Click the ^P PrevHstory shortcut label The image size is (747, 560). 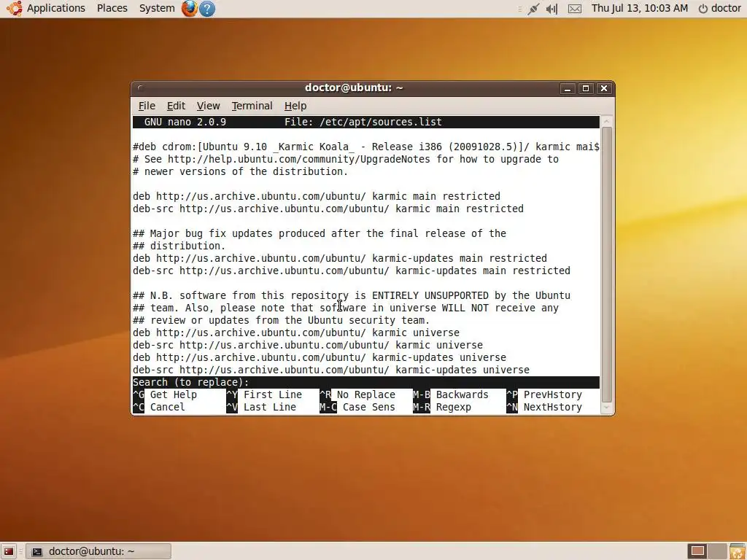(x=544, y=394)
